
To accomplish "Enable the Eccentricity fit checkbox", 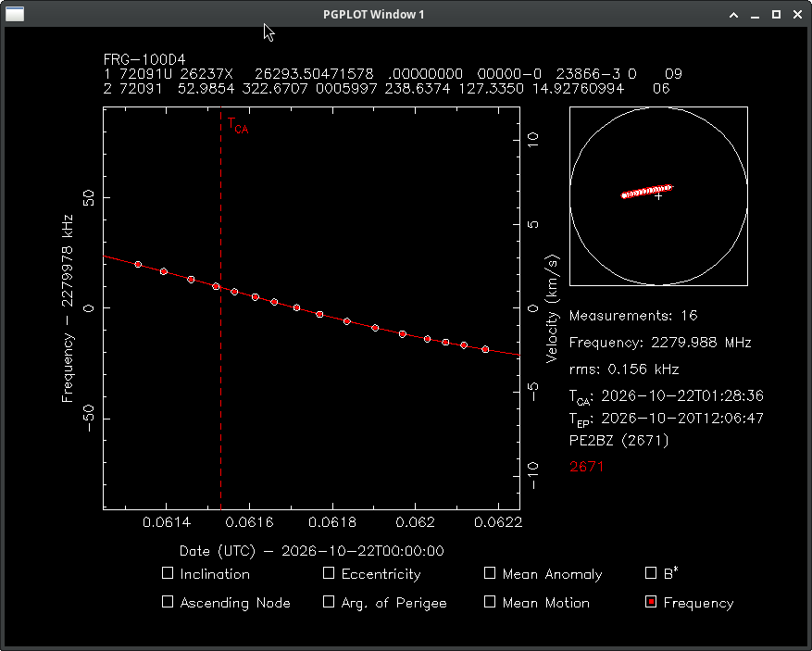I will click(x=329, y=573).
